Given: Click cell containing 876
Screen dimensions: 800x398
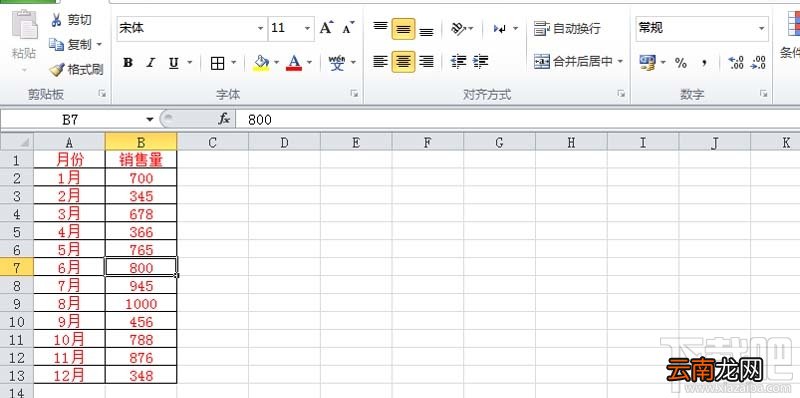Looking at the screenshot, I should pyautogui.click(x=141, y=357).
